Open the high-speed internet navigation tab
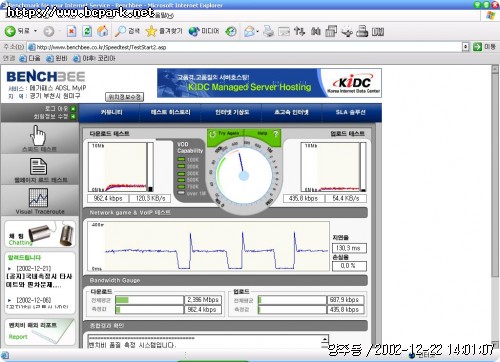500x362 pixels. (x=291, y=112)
